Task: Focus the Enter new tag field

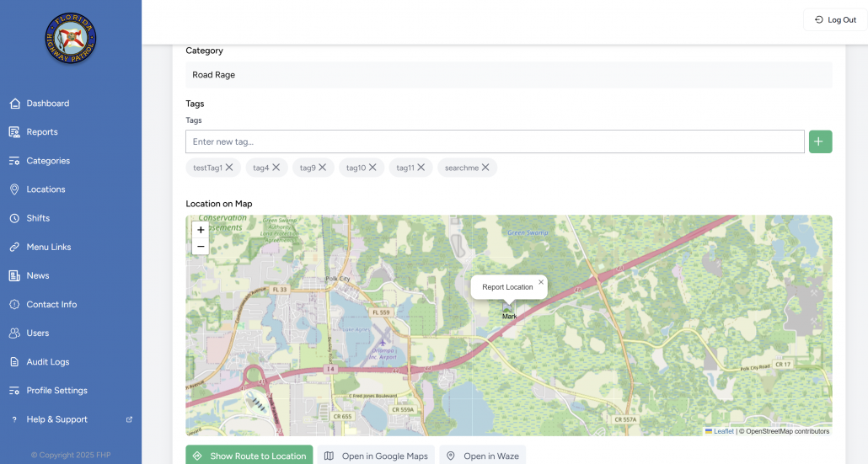Action: pos(495,141)
